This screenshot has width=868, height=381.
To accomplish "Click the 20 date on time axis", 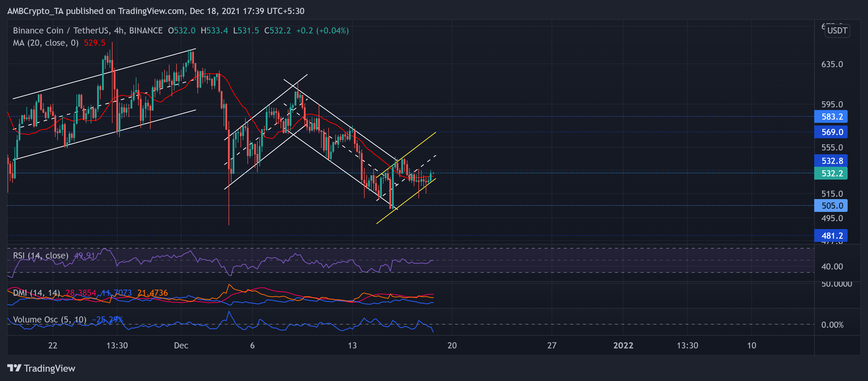I will 452,345.
